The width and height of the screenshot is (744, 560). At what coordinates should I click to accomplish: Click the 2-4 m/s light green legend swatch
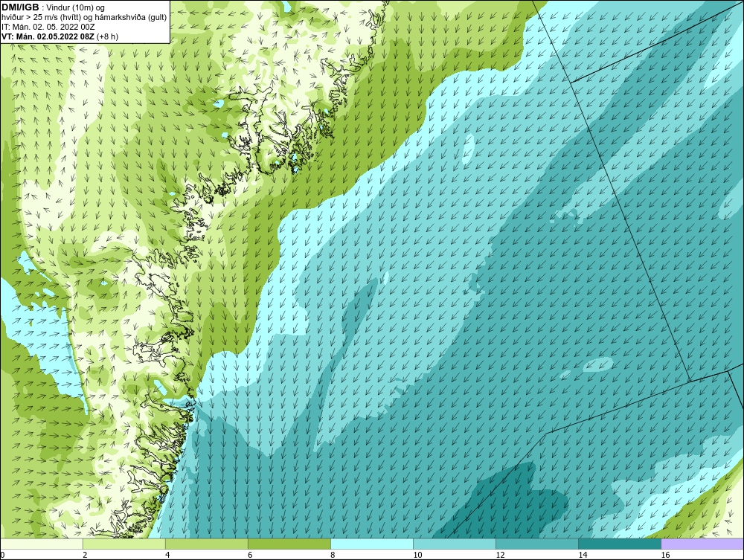pyautogui.click(x=124, y=544)
